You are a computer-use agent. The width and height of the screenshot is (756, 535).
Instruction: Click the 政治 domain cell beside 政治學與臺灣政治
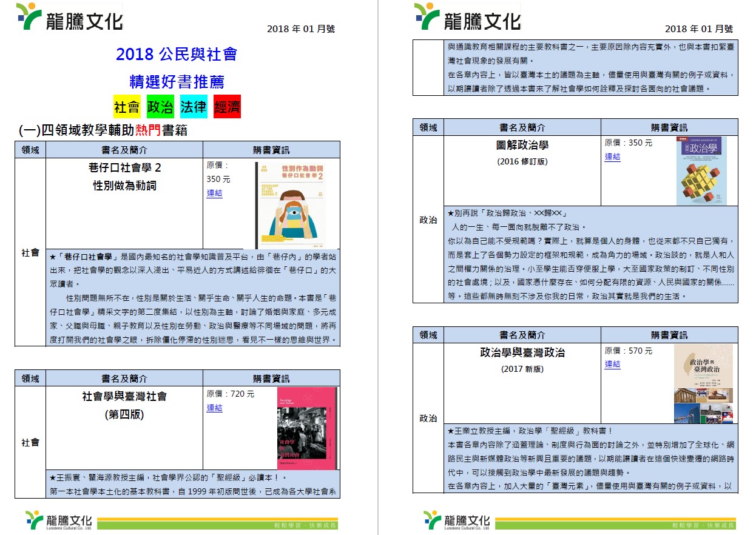[428, 419]
